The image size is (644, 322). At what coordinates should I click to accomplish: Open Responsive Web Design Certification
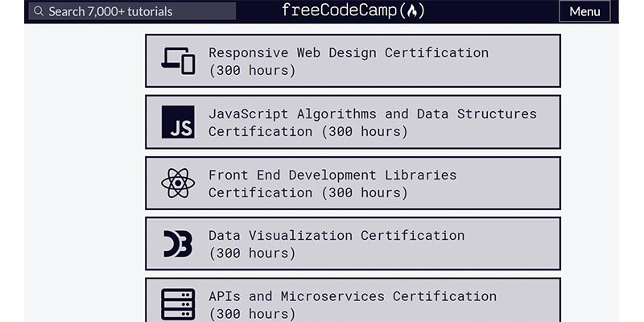click(x=353, y=61)
